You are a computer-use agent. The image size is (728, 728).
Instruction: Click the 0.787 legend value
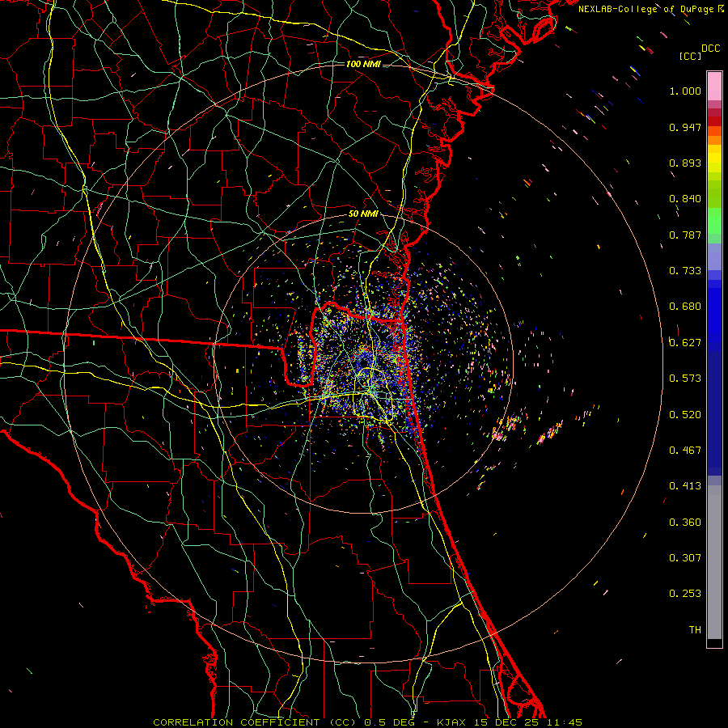(685, 235)
